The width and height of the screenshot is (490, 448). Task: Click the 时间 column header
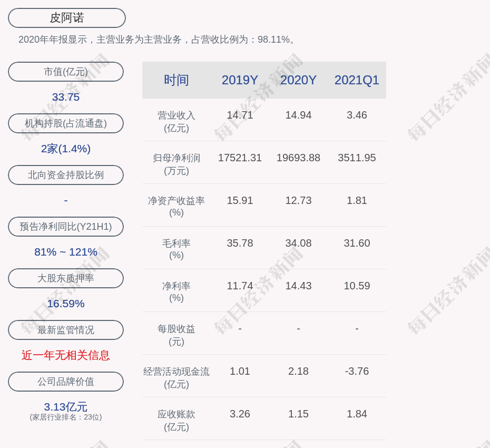[177, 80]
